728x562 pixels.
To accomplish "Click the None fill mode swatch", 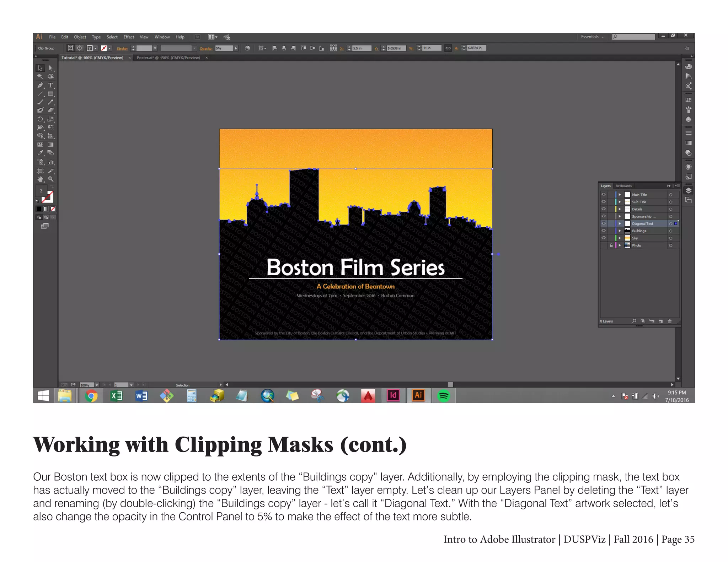I will tap(53, 209).
